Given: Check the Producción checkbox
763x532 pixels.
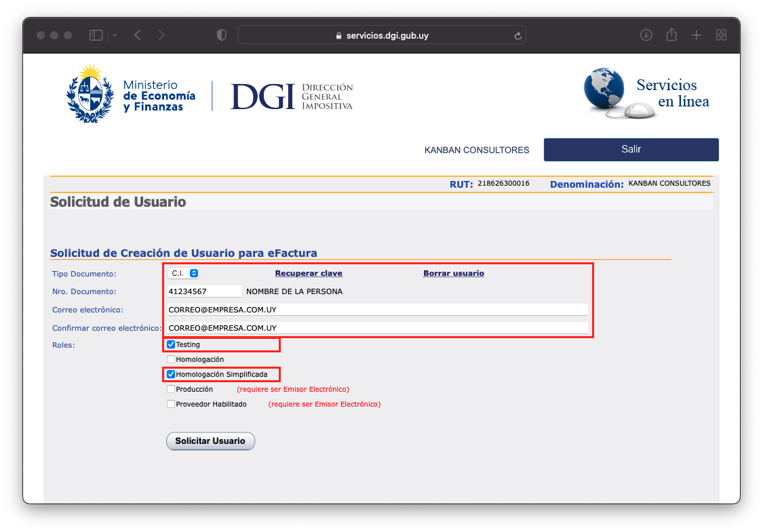Looking at the screenshot, I should (171, 389).
